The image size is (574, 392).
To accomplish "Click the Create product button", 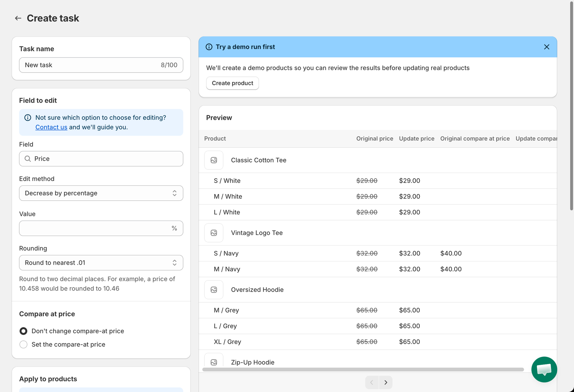I will [x=232, y=83].
